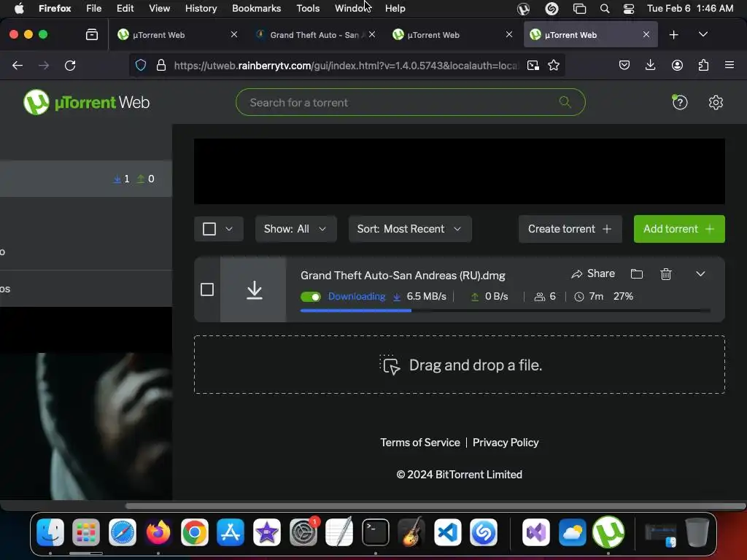
Task: Open the list all tabs chevron
Action: (703, 35)
